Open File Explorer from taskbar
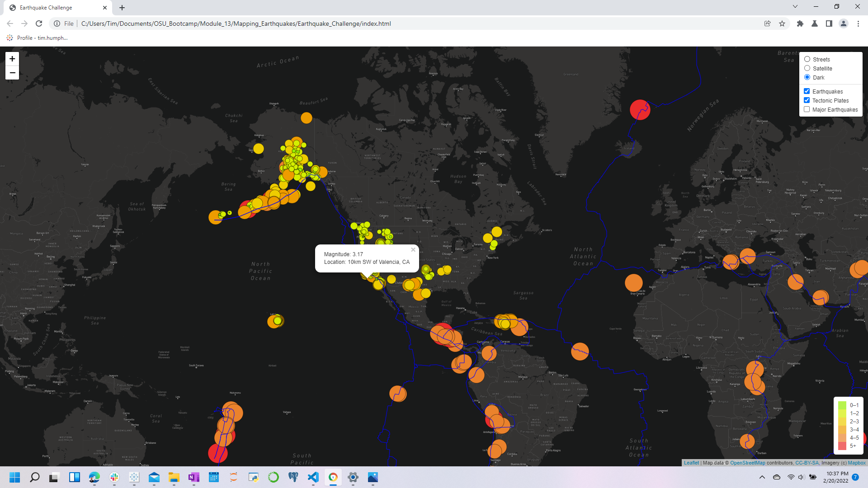Image resolution: width=868 pixels, height=488 pixels. (174, 477)
